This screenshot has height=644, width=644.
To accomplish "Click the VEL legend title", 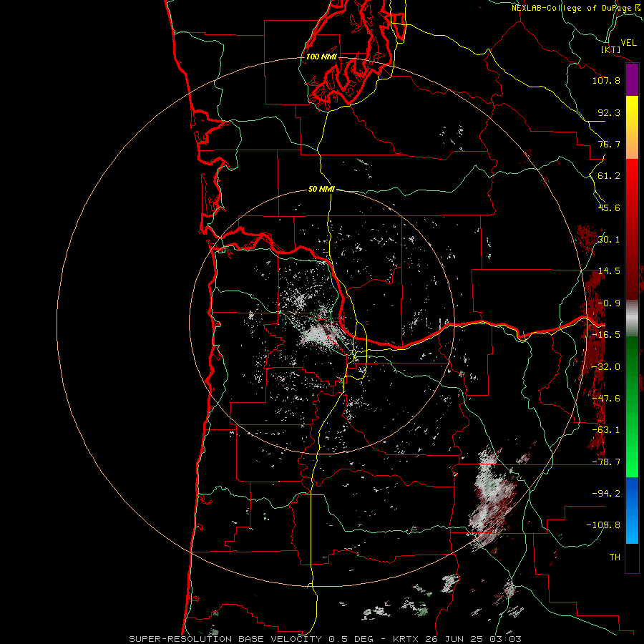I will [628, 43].
